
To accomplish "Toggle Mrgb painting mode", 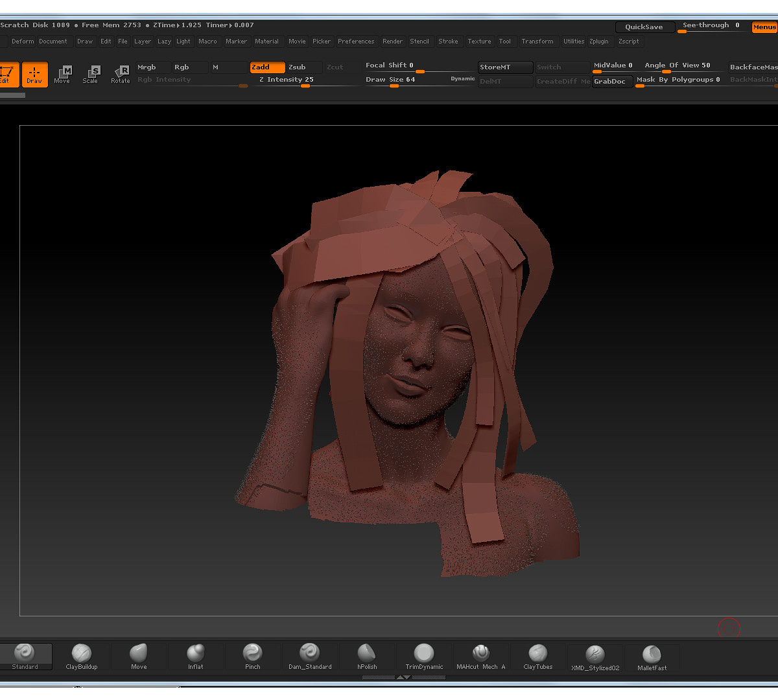I will [153, 67].
